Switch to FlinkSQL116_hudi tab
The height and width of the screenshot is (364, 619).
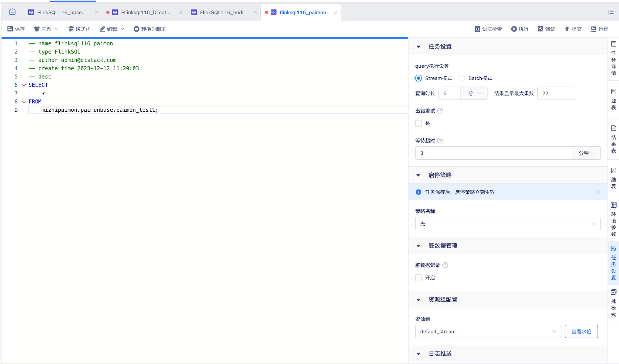point(221,12)
